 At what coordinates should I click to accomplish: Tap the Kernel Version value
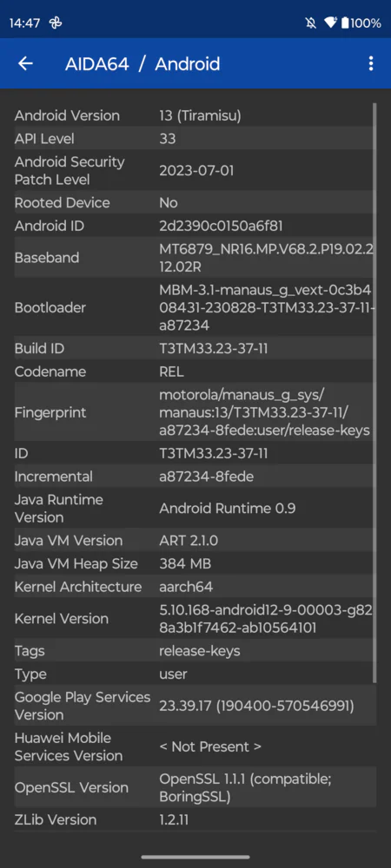tap(266, 618)
